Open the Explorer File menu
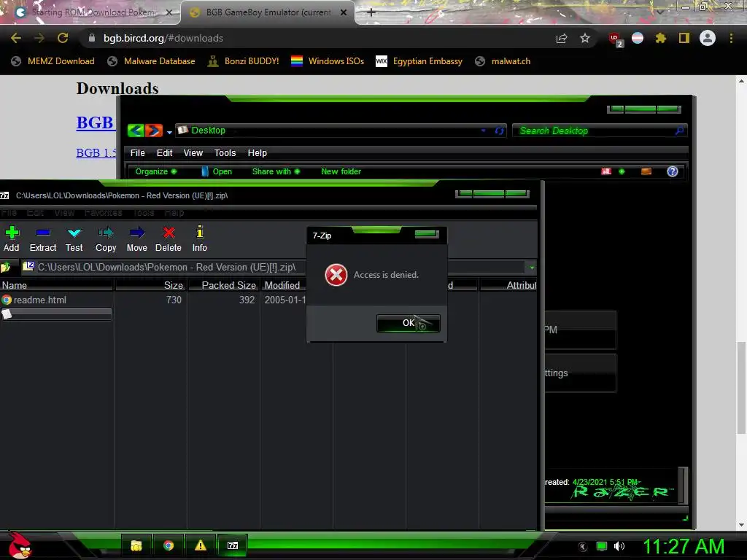Viewport: 747px width, 560px height. pos(138,153)
